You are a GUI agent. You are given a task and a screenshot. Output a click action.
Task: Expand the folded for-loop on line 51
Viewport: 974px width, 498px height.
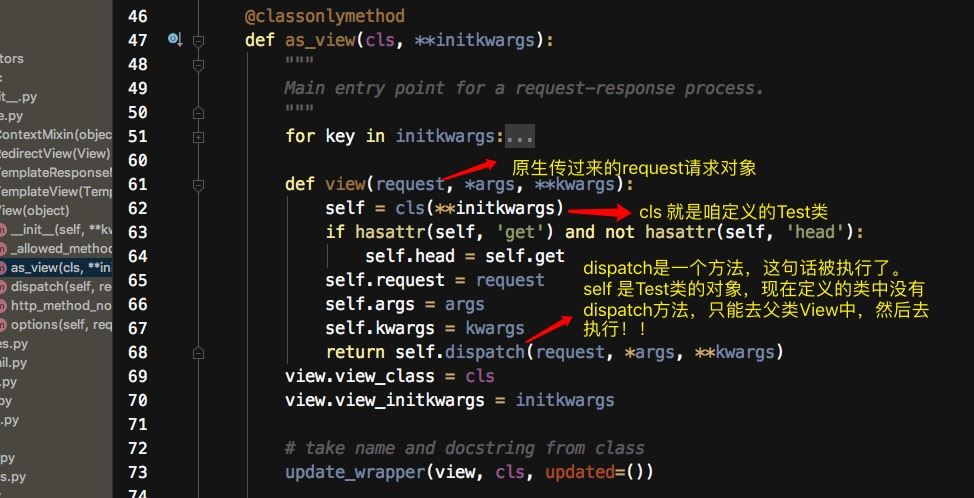pos(198,137)
